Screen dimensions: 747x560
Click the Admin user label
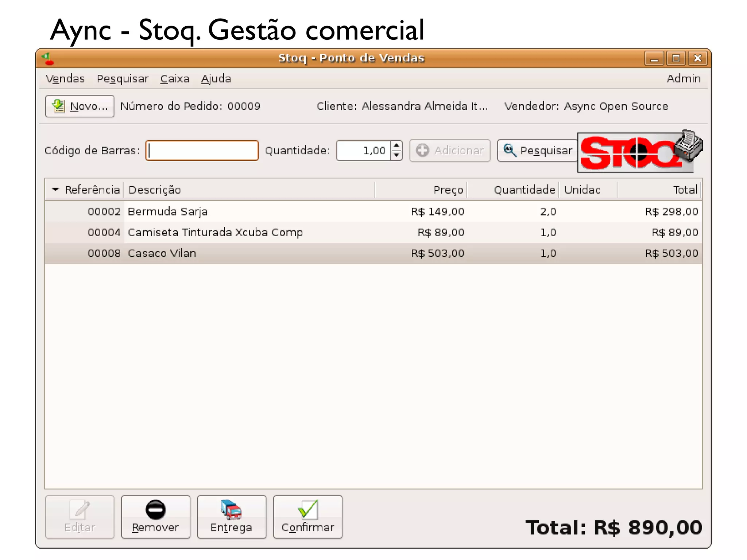point(684,79)
